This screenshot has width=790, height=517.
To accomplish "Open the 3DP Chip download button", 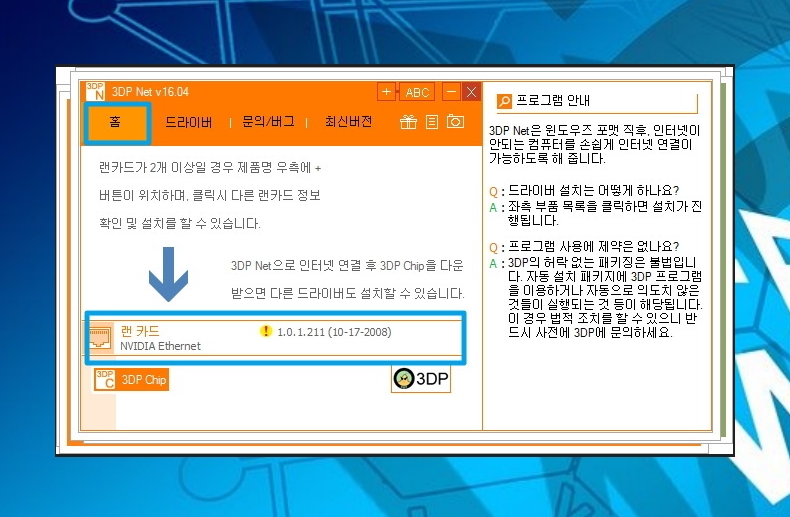I will tap(131, 380).
